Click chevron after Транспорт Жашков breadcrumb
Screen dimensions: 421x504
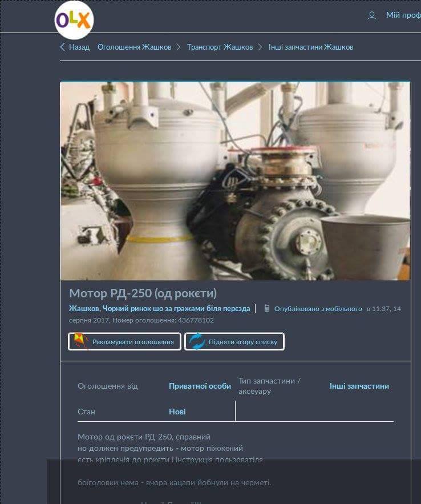(260, 47)
